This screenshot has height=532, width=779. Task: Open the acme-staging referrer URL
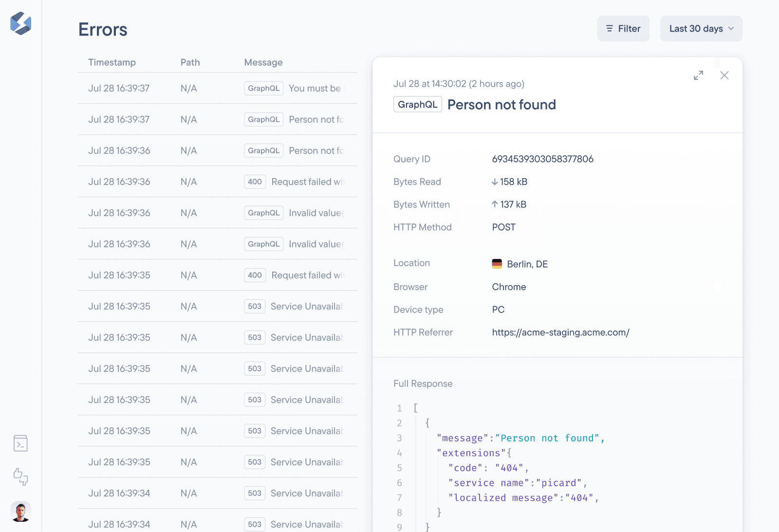point(560,332)
